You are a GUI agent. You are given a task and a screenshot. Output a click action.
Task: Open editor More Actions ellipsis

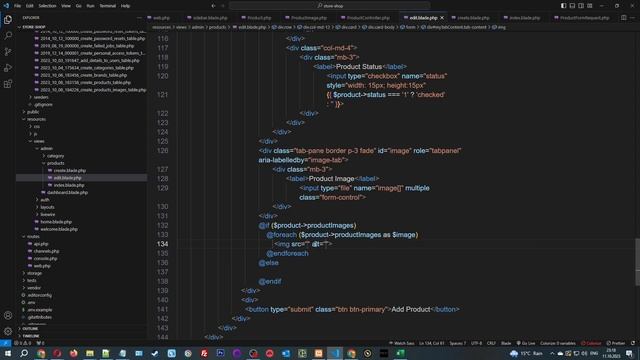(x=633, y=18)
